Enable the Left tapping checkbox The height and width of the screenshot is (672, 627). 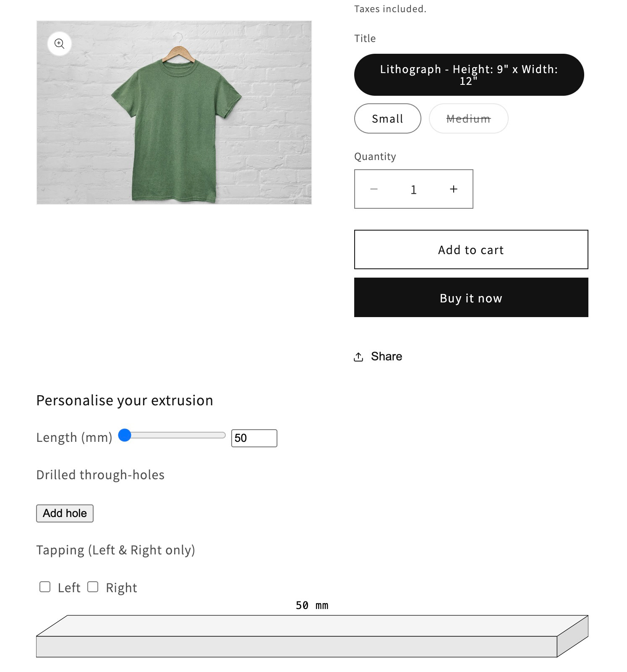(x=45, y=587)
